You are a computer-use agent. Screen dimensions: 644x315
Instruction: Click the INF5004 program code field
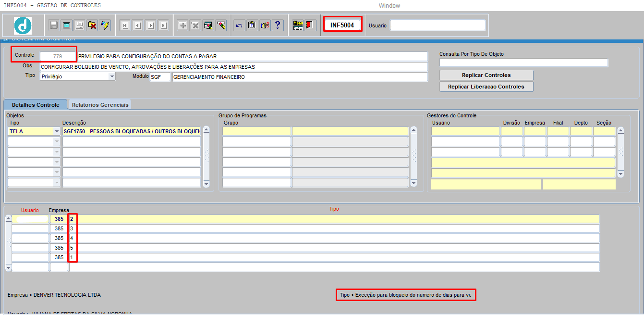click(x=342, y=25)
